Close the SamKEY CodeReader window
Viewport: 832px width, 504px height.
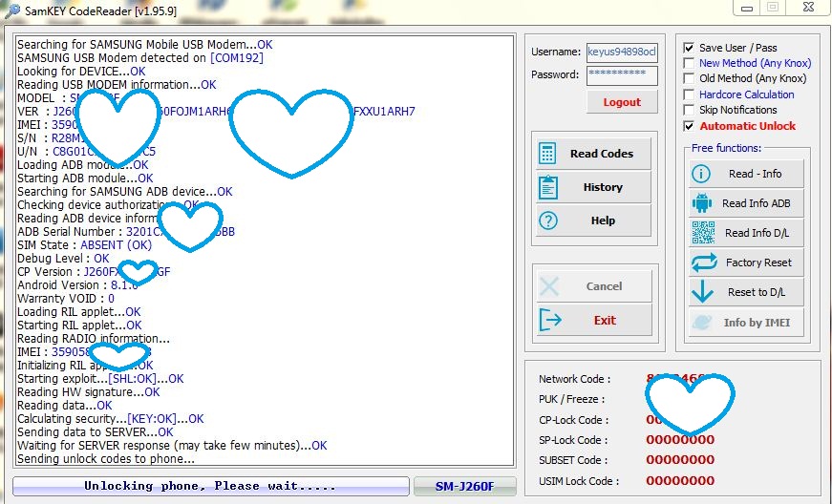[x=808, y=7]
